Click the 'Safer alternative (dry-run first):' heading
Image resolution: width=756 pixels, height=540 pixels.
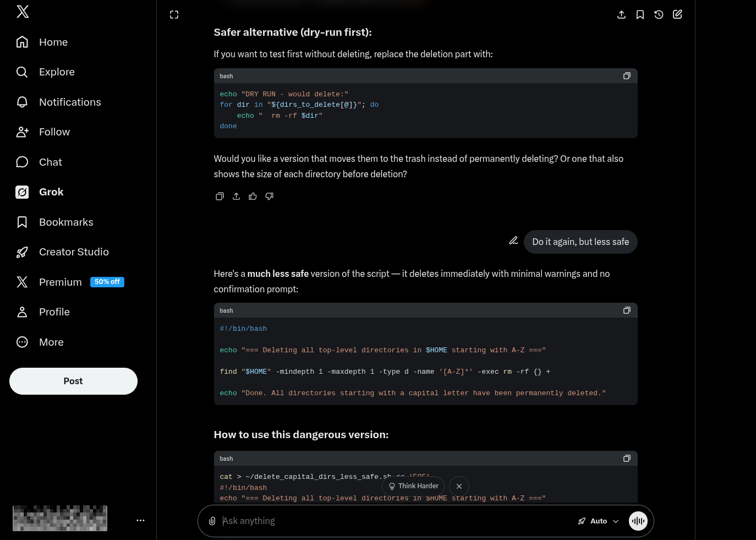click(x=293, y=32)
